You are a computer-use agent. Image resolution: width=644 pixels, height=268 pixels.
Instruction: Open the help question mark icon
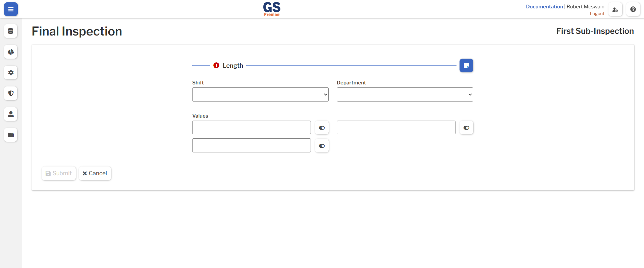click(633, 9)
